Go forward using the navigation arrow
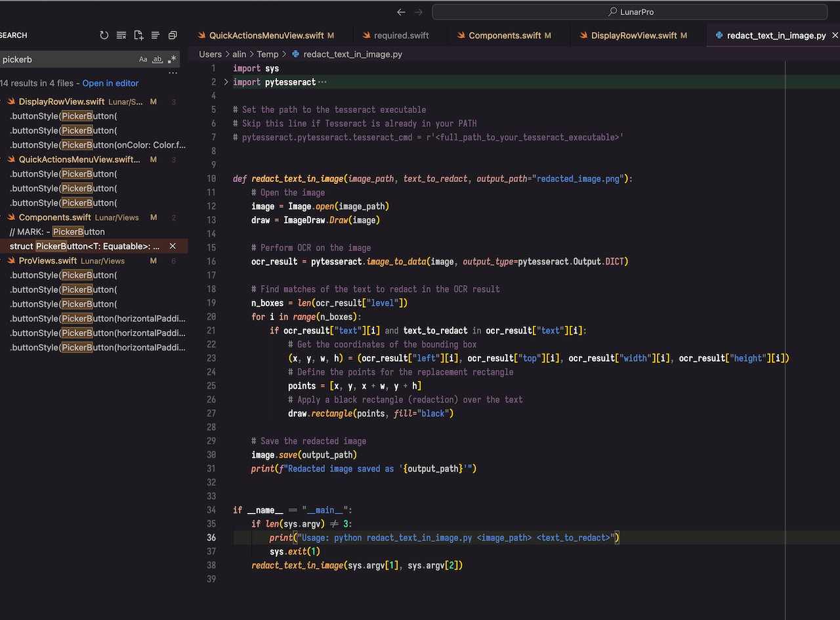The height and width of the screenshot is (620, 840). click(x=419, y=12)
